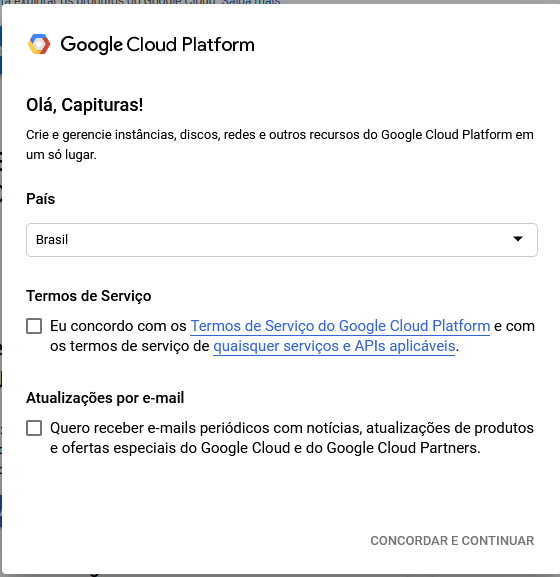Enable periodic e-mail updates checkbox
Viewport: 560px width, 577px height.
coord(34,428)
